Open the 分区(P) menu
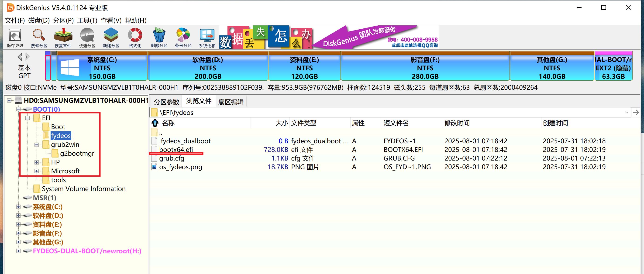Viewport: 644px width, 274px height. point(63,20)
